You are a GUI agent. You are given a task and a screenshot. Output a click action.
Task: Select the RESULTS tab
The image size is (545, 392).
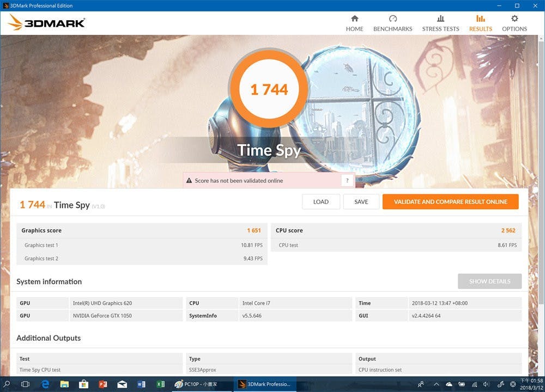click(x=480, y=23)
